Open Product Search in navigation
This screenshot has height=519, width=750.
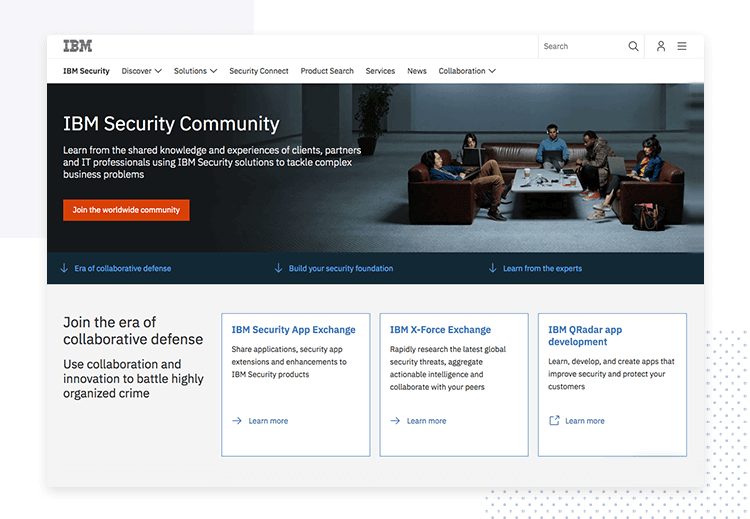click(x=327, y=71)
